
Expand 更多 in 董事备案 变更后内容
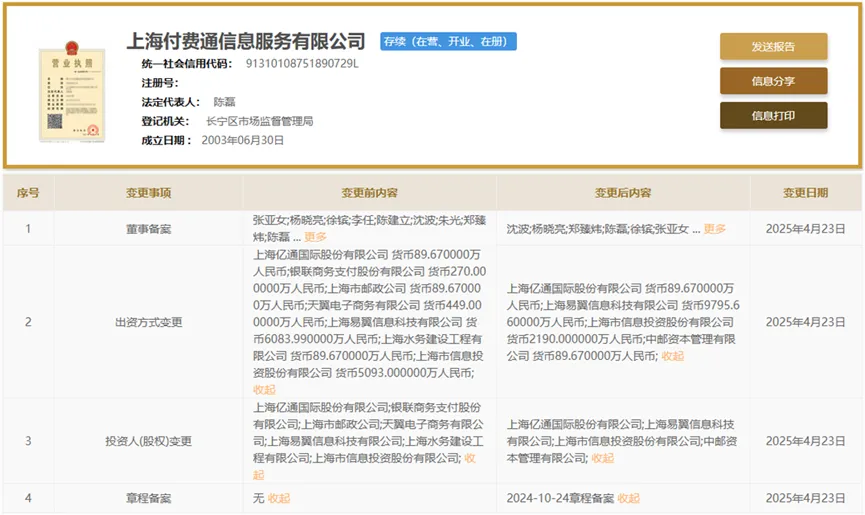pyautogui.click(x=715, y=229)
